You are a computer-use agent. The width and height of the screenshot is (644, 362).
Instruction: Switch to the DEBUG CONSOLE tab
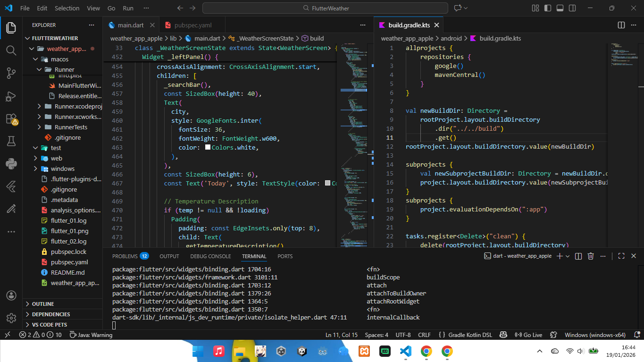click(x=210, y=256)
